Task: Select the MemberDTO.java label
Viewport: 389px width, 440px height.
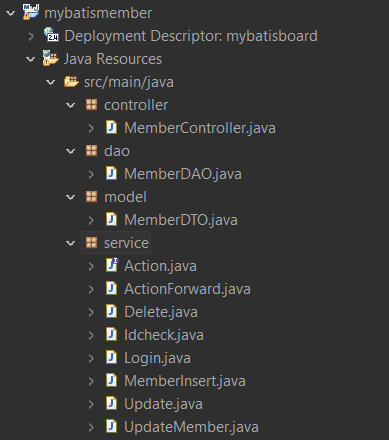Action: 181,220
